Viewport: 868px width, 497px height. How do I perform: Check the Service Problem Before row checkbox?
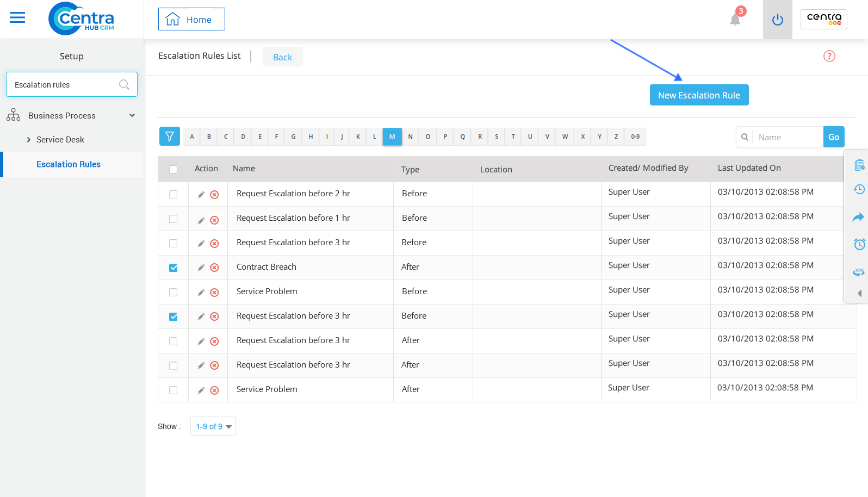pyautogui.click(x=173, y=292)
